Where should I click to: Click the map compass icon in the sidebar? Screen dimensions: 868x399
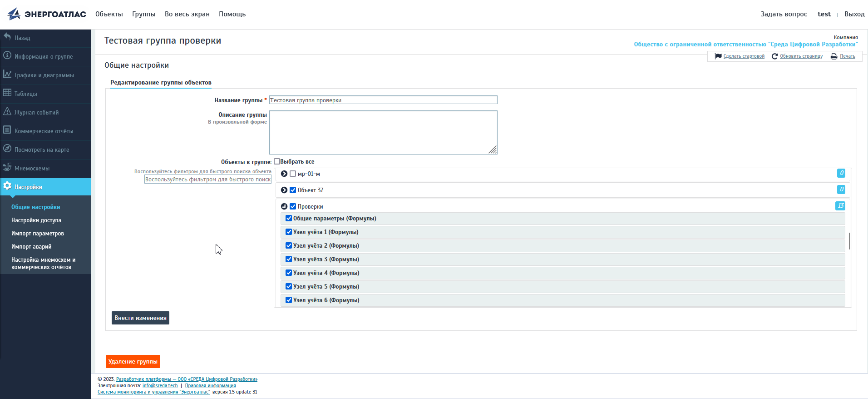coord(7,149)
